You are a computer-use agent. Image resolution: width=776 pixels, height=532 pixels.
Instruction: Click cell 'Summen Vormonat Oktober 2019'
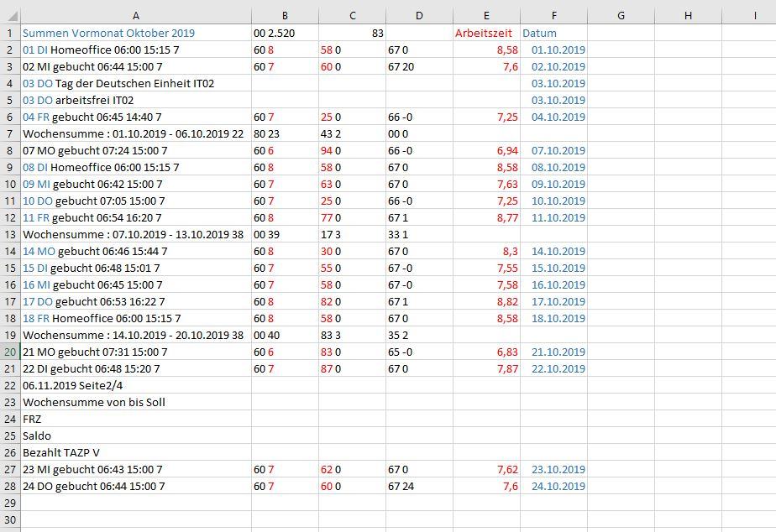[x=135, y=33]
